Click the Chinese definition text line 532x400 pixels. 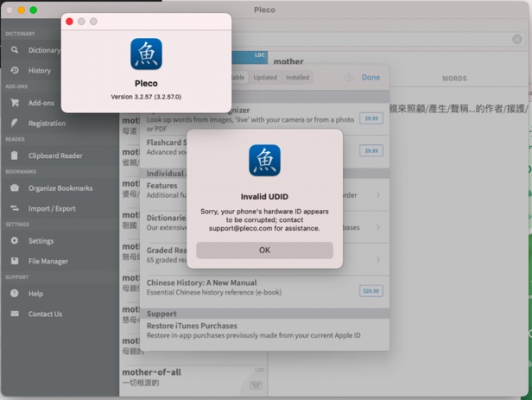coord(459,109)
